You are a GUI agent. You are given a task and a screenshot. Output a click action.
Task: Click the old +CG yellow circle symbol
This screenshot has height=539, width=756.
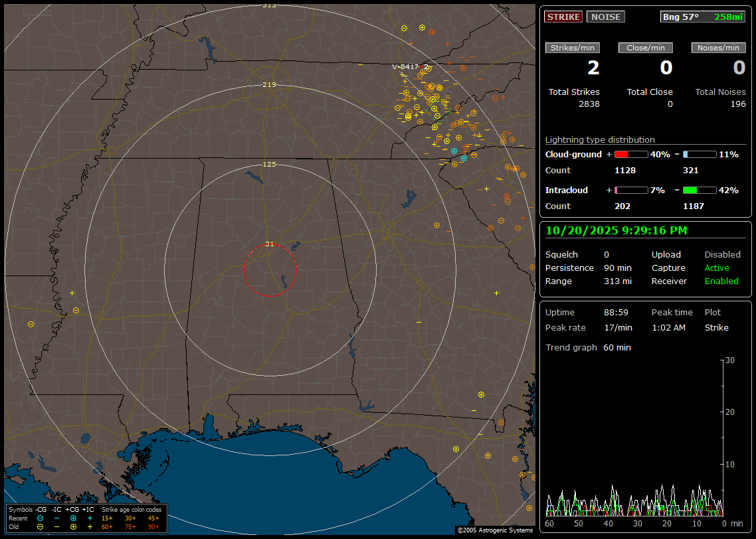(x=73, y=526)
